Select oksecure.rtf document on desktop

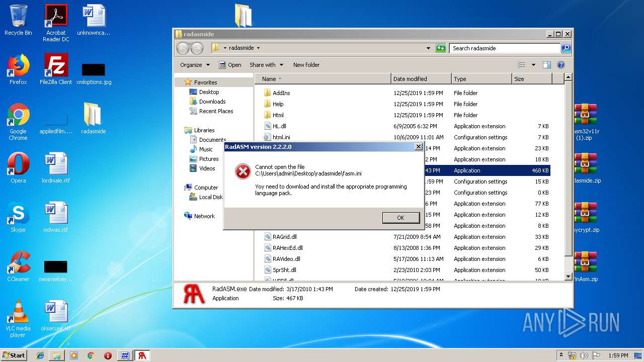pyautogui.click(x=56, y=316)
